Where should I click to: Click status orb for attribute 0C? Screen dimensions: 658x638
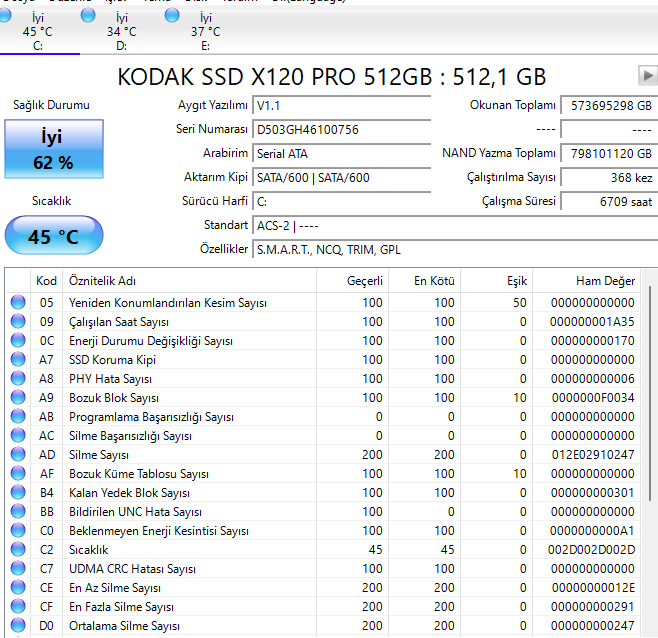tap(18, 340)
